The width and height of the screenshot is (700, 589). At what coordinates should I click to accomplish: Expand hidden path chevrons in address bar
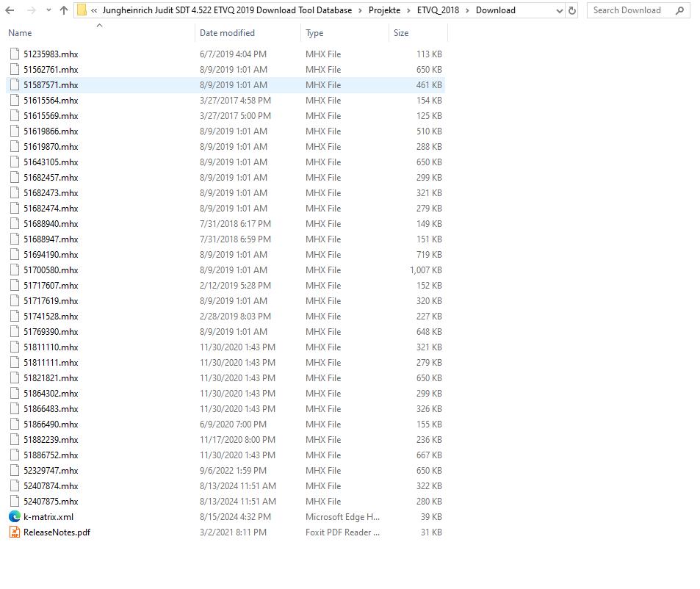pyautogui.click(x=94, y=10)
